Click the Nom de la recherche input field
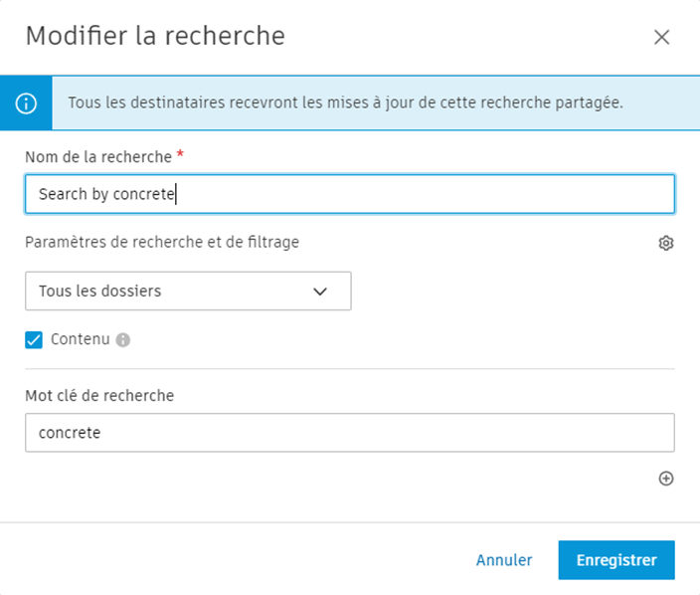Viewport: 700px width, 595px height. (x=349, y=194)
